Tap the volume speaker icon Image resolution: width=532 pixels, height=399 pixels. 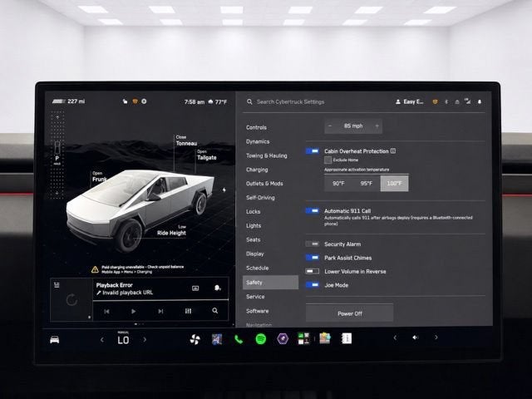pos(416,337)
